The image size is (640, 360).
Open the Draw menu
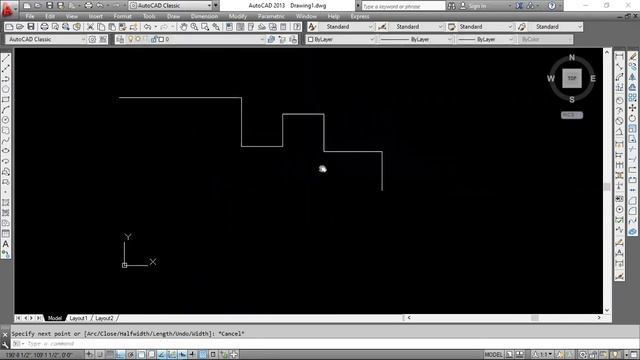(x=173, y=16)
